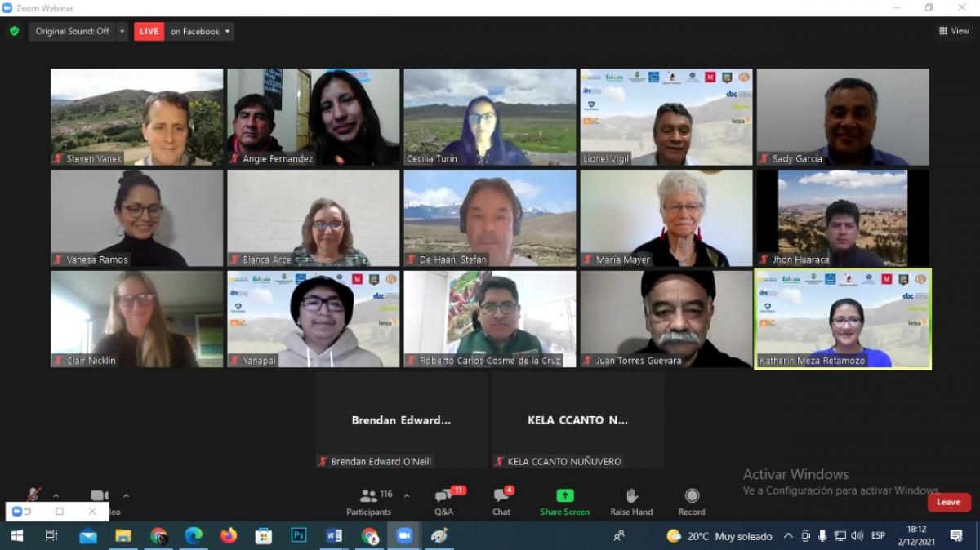Select Katherin Meza Retamozo's video tile
The image size is (980, 550).
(x=843, y=319)
